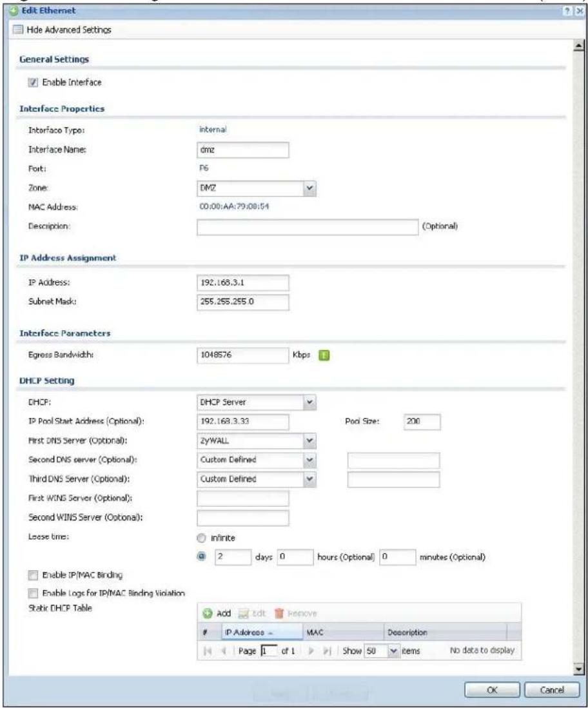
Task: Go to last page of DHCP table
Action: pyautogui.click(x=328, y=651)
